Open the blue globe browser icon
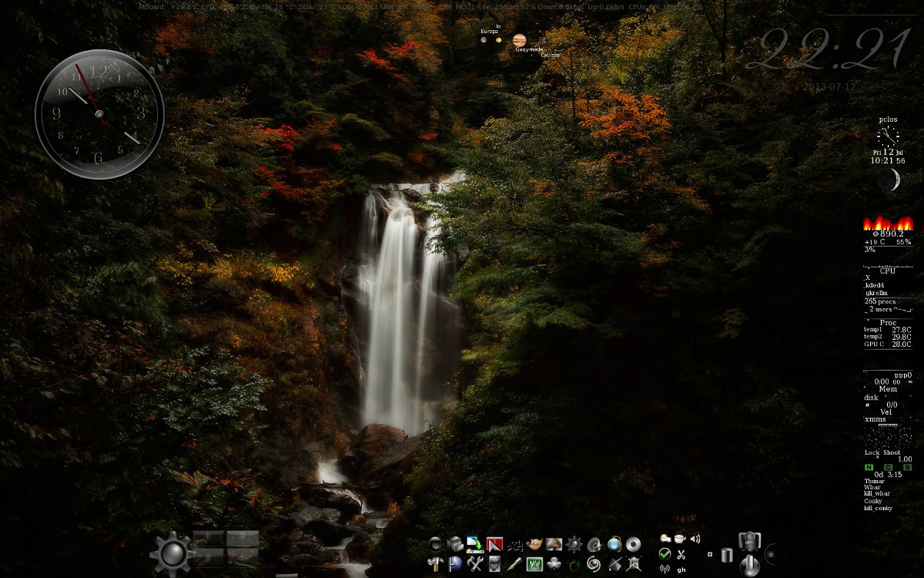This screenshot has width=924, height=578. click(x=614, y=544)
